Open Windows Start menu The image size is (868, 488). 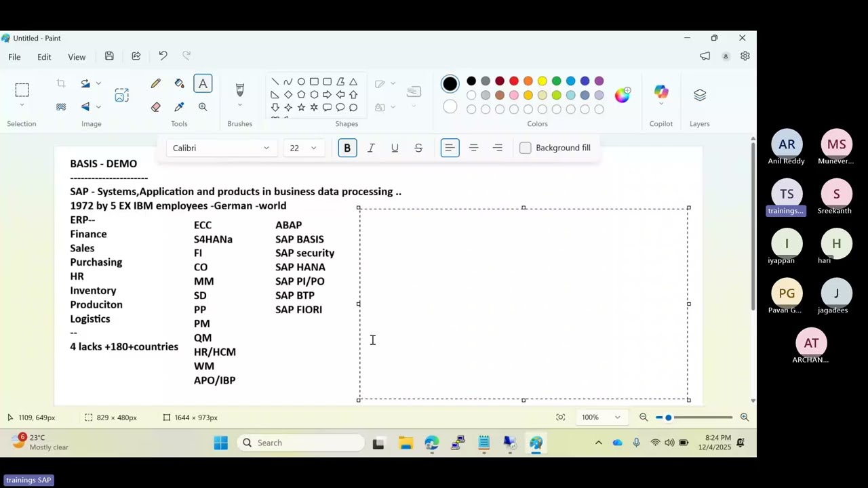[221, 443]
